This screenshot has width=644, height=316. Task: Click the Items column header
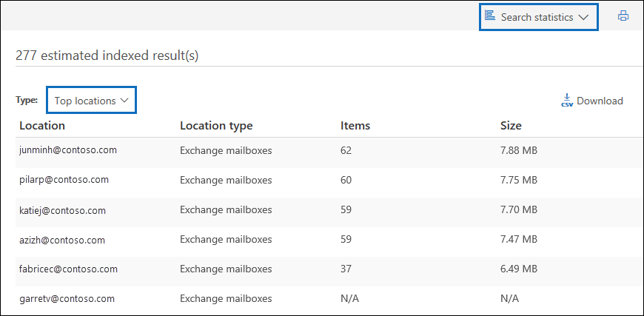pyautogui.click(x=355, y=126)
